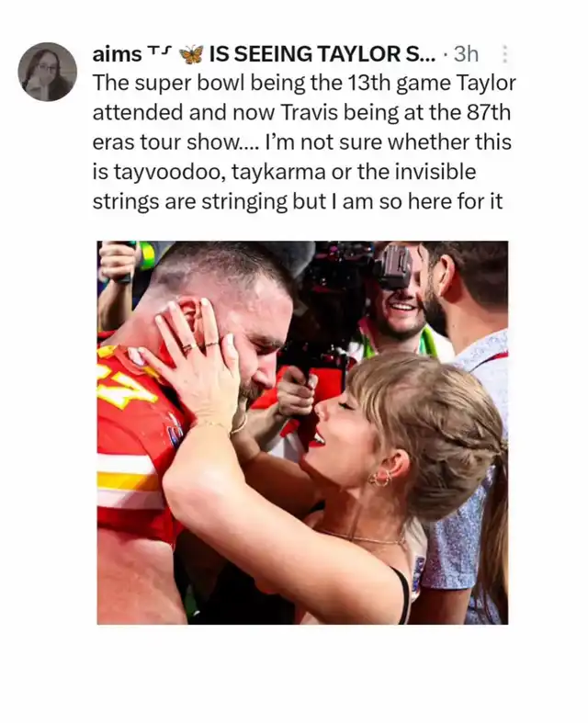Open the three-dot more options menu
The height and width of the screenshot is (723, 588).
(x=503, y=54)
